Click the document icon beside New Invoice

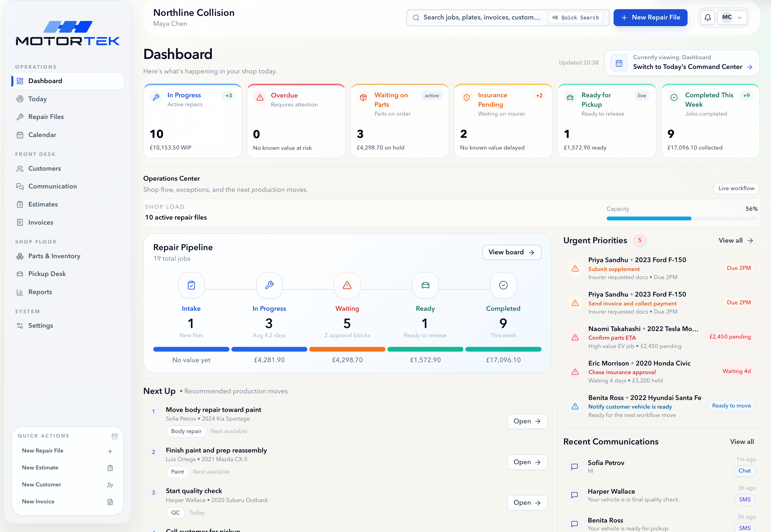pos(110,502)
